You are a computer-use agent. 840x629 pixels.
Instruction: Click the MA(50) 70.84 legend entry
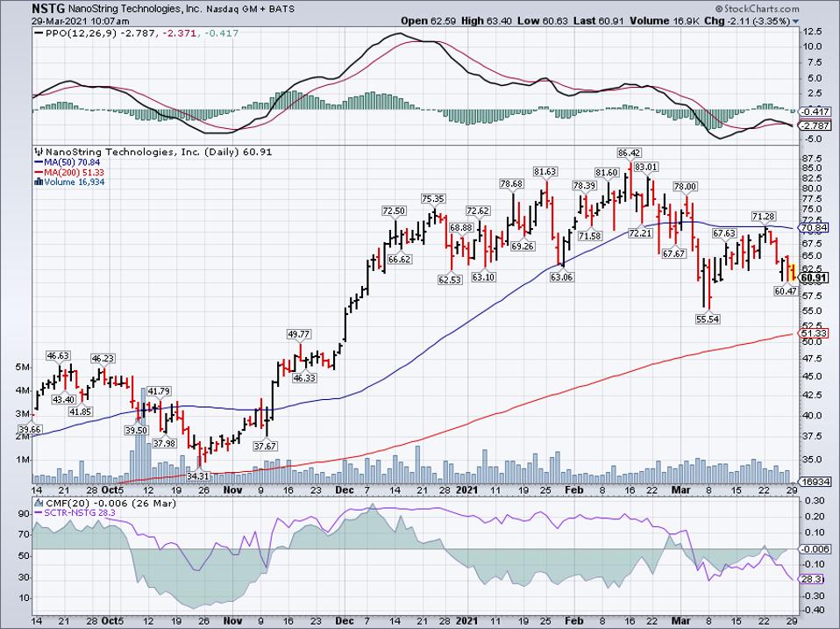(x=68, y=162)
